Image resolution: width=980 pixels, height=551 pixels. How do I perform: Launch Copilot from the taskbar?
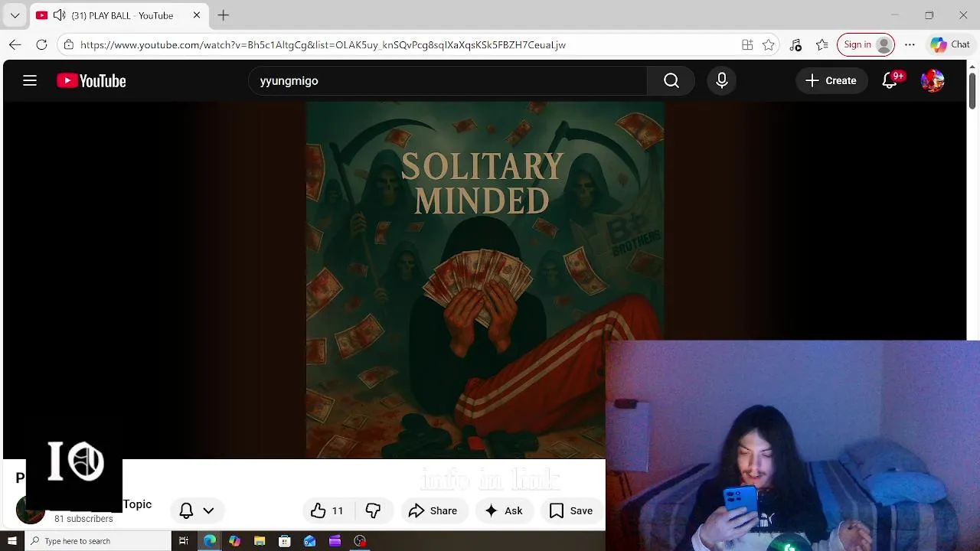coord(234,541)
